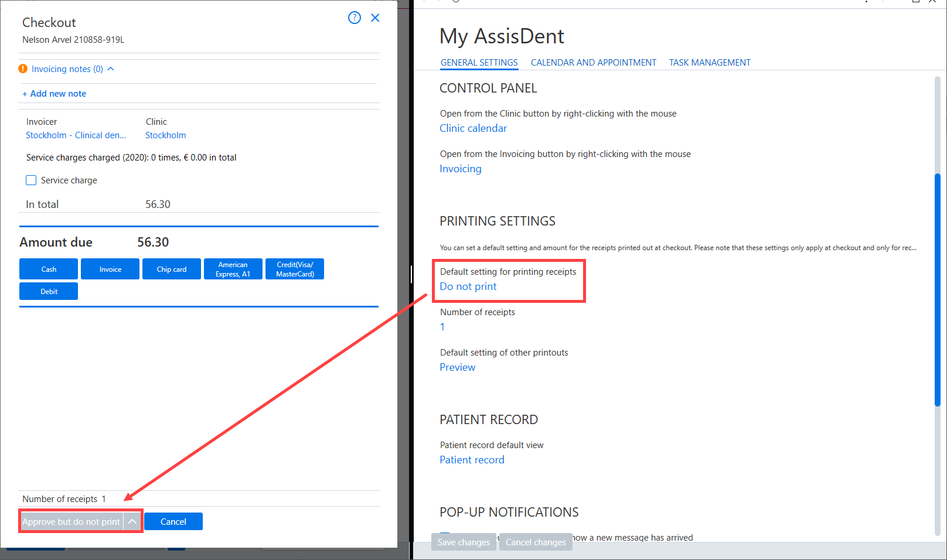Click Approve but do not print
Image resolution: width=947 pixels, height=560 pixels.
click(71, 521)
